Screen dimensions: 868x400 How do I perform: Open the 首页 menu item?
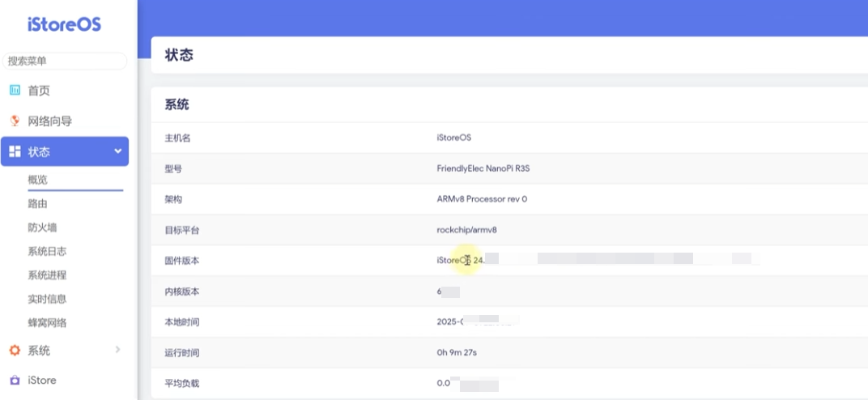39,91
